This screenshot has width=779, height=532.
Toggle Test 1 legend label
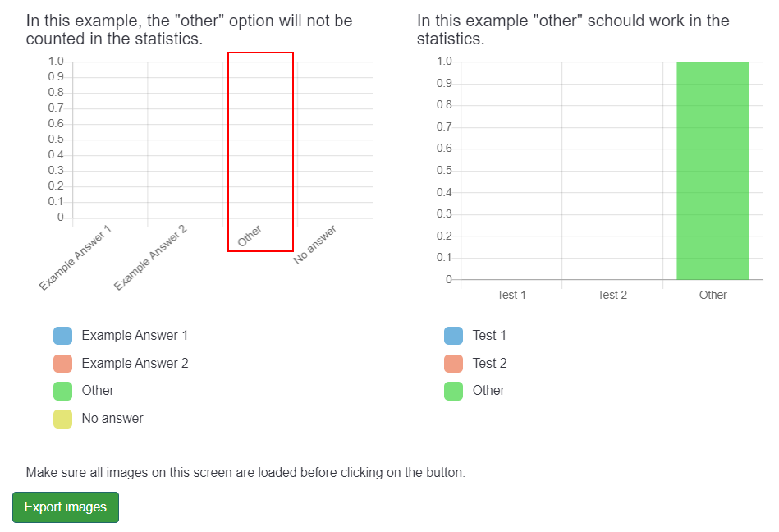pyautogui.click(x=489, y=336)
